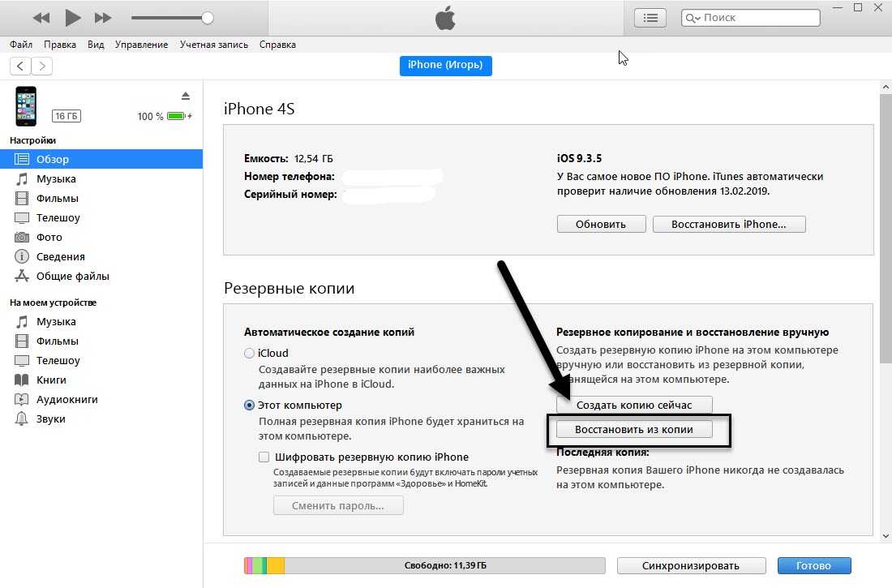
Task: Enable Шифровать резервную копию iPhone checkbox
Action: [x=264, y=457]
